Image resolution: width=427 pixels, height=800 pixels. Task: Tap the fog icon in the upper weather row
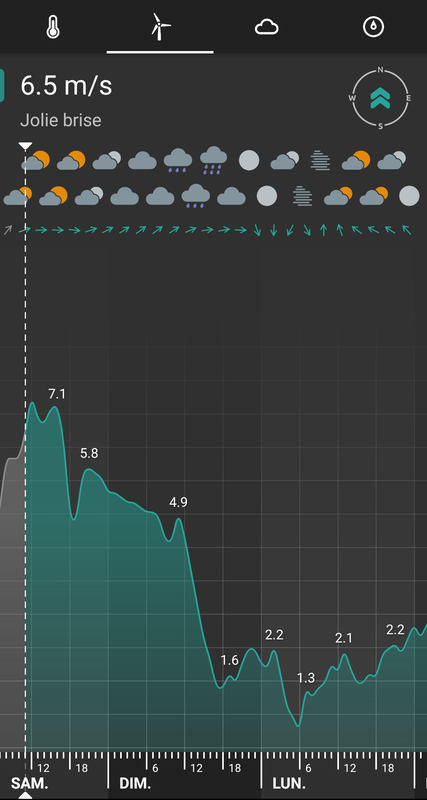click(x=320, y=160)
